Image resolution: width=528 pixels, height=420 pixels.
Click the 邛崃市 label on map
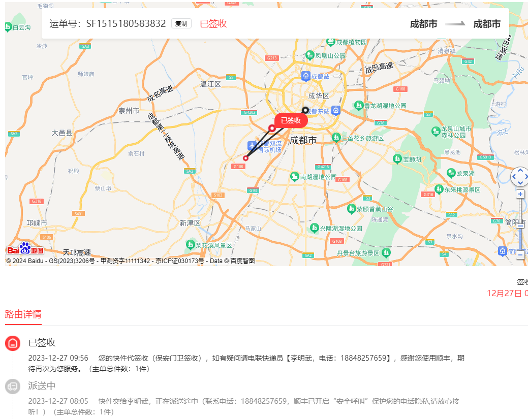(x=37, y=223)
